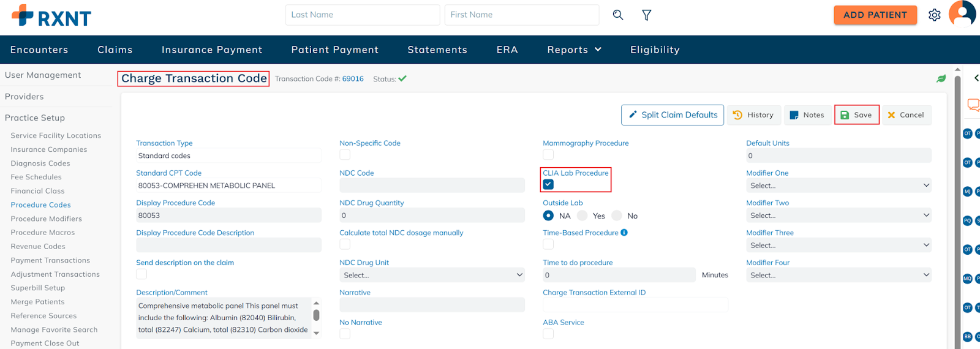This screenshot has height=349, width=980.
Task: Enable Send description on the claim
Action: [x=141, y=274]
